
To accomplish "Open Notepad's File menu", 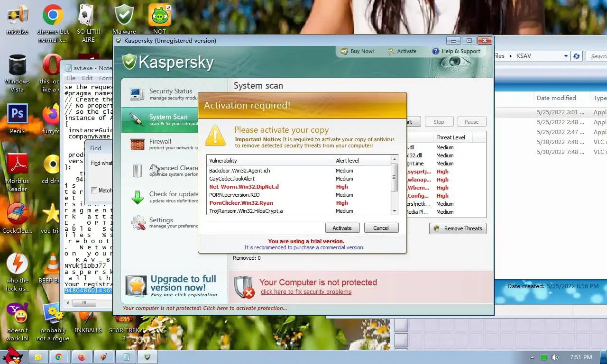I will [71, 78].
